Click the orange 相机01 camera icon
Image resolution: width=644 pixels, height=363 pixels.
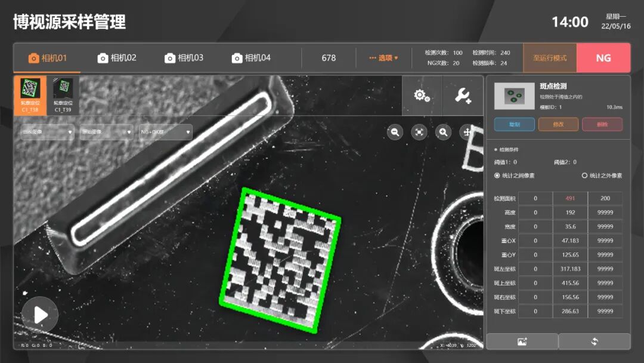click(x=33, y=59)
